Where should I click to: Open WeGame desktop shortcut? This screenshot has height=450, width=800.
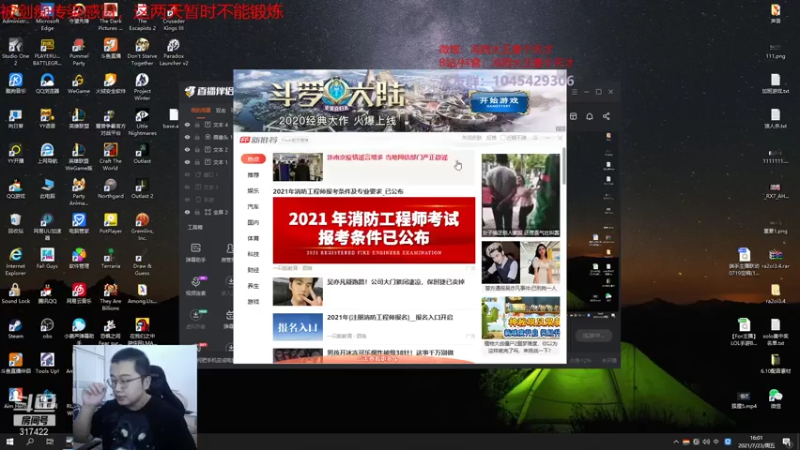(x=79, y=84)
